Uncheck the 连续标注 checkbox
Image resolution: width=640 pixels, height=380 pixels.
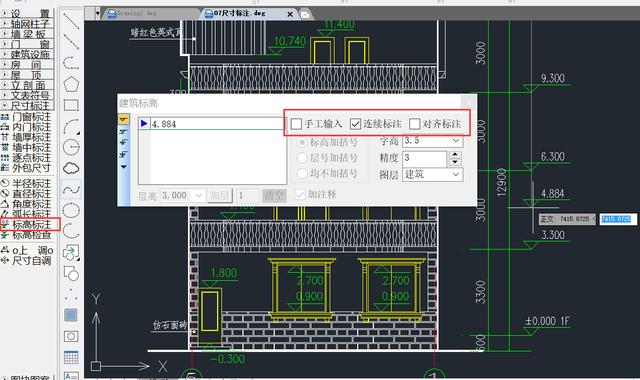pos(356,124)
